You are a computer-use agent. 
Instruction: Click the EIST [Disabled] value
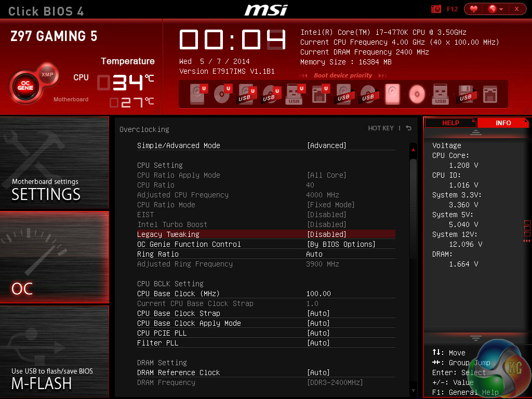pyautogui.click(x=327, y=215)
